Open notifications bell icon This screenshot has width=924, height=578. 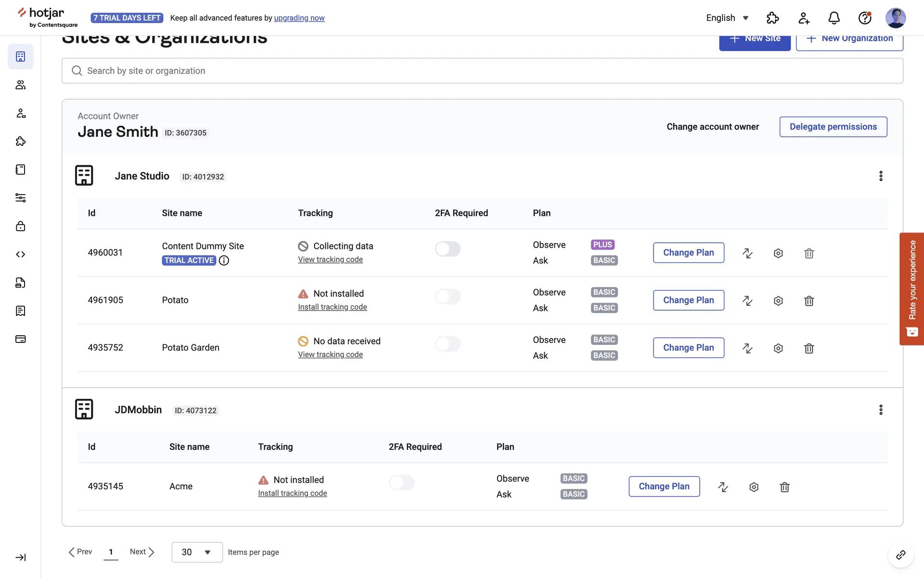(834, 18)
